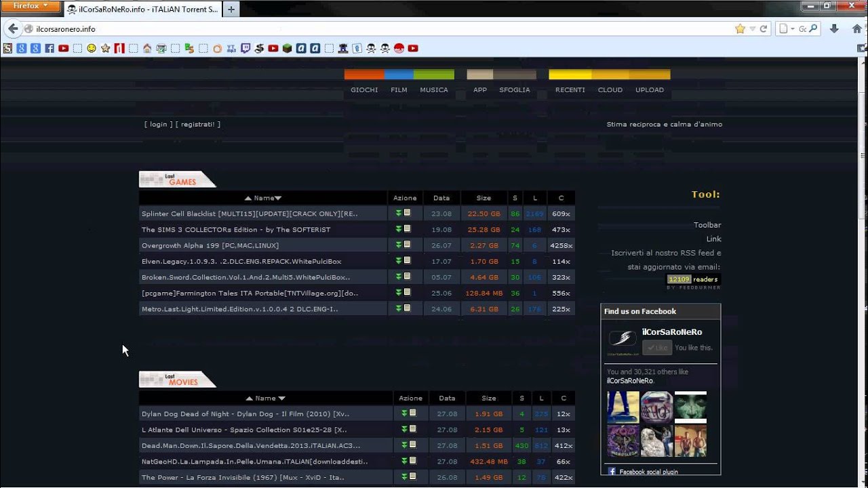The height and width of the screenshot is (488, 868).
Task: Click the browser Back arrow button
Action: 12,28
